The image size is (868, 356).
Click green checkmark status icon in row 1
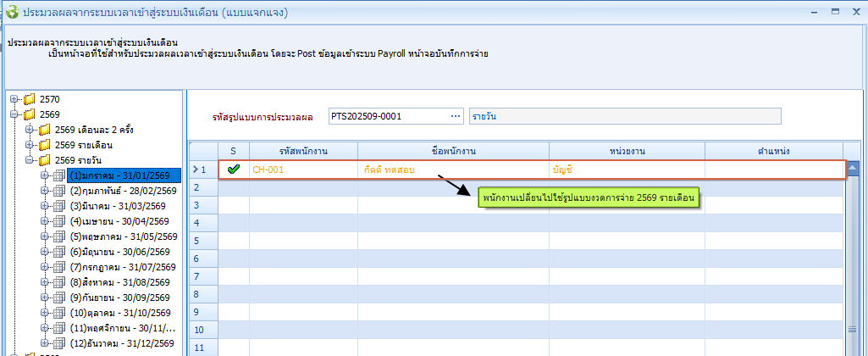(234, 170)
